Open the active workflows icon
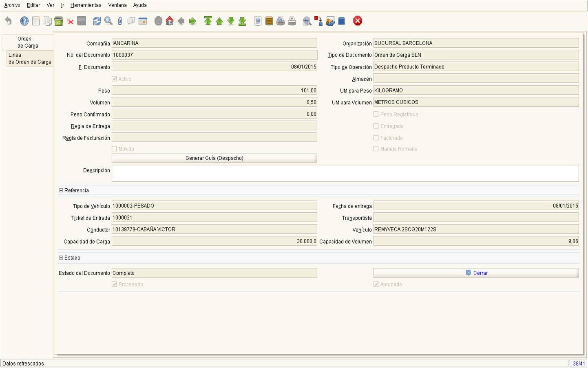The height and width of the screenshot is (368, 588). pos(318,21)
